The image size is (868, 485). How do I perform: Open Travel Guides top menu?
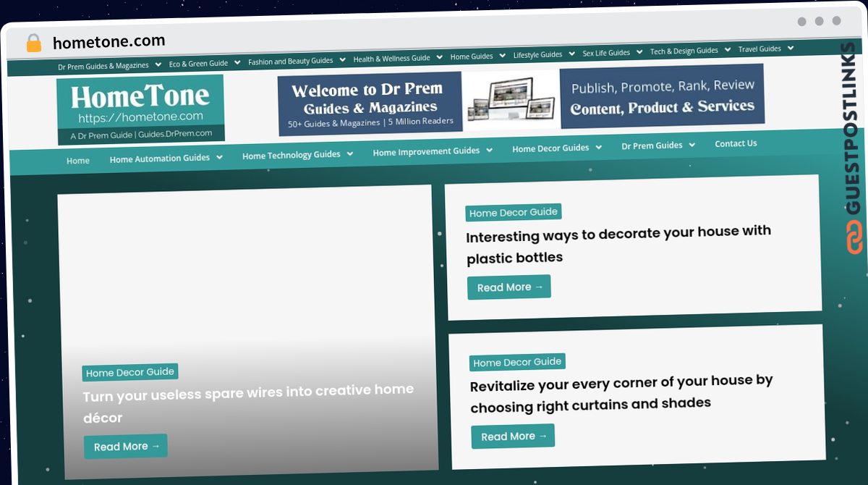tap(759, 49)
